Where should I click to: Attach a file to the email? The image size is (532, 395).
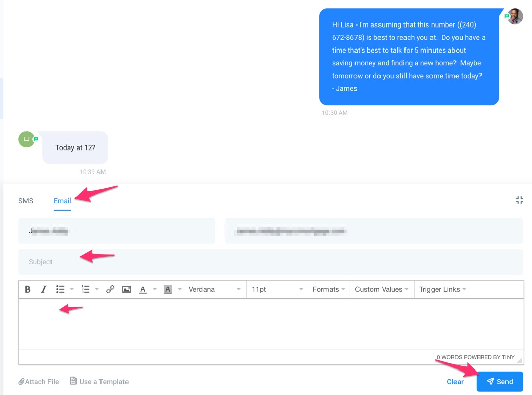point(39,382)
